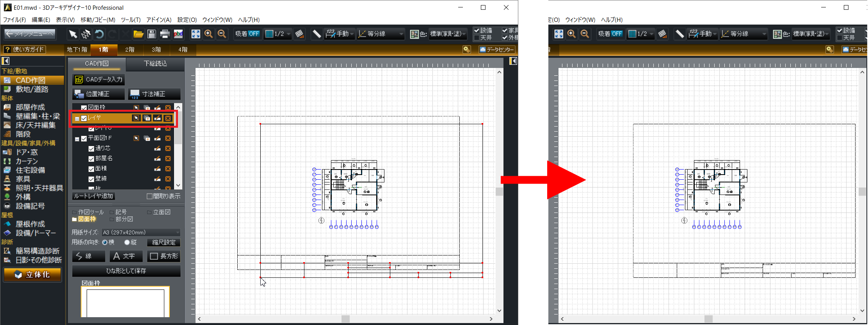The height and width of the screenshot is (325, 868).
Task: Click the ひな形として保存 button
Action: pyautogui.click(x=126, y=271)
